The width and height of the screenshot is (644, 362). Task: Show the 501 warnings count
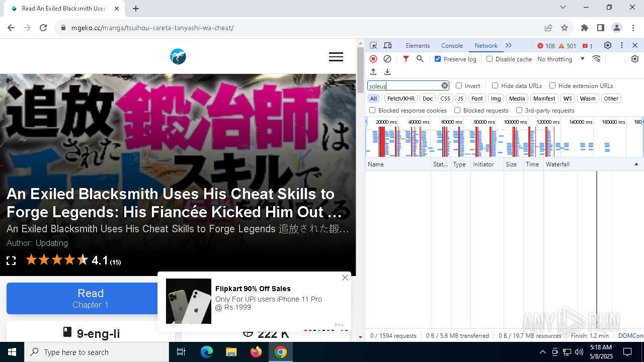pos(567,46)
